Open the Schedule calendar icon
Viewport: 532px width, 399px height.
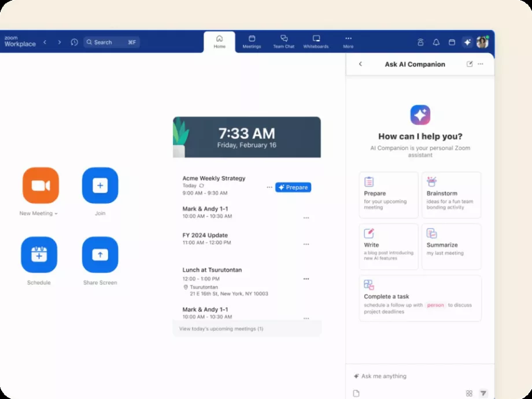(39, 255)
